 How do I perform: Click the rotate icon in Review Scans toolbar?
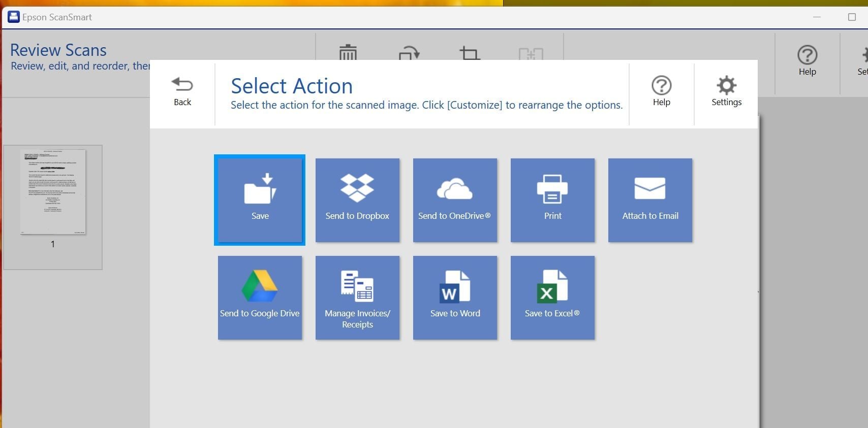tap(409, 52)
